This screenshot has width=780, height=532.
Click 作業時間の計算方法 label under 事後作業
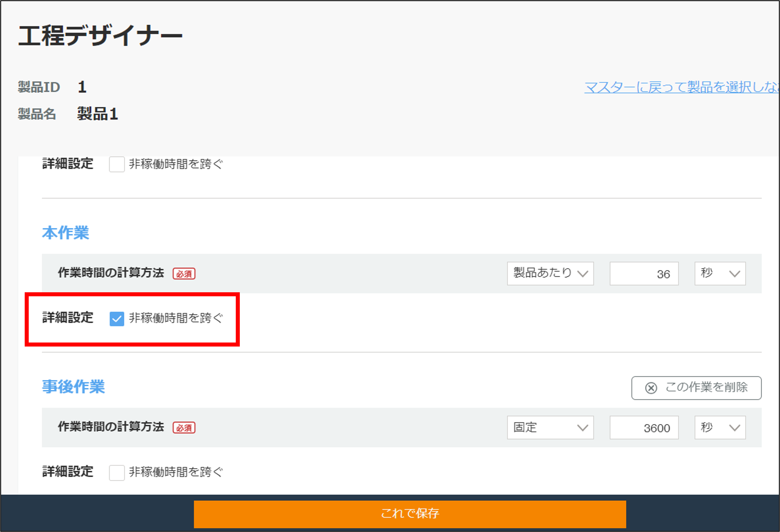(x=111, y=427)
